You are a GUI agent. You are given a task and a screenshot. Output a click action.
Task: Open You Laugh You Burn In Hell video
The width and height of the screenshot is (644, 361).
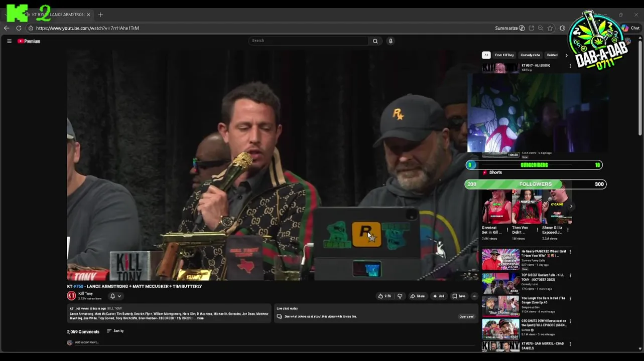point(500,306)
